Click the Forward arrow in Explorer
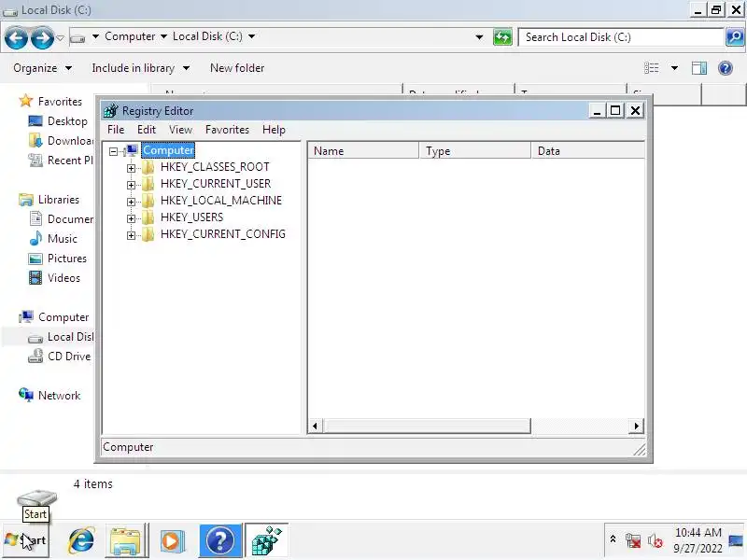 point(42,37)
